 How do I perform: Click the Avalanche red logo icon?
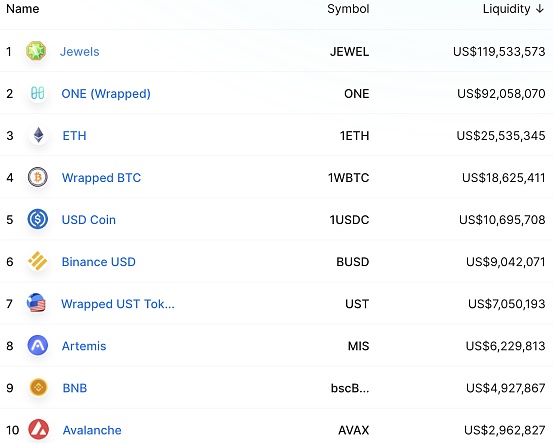(39, 430)
